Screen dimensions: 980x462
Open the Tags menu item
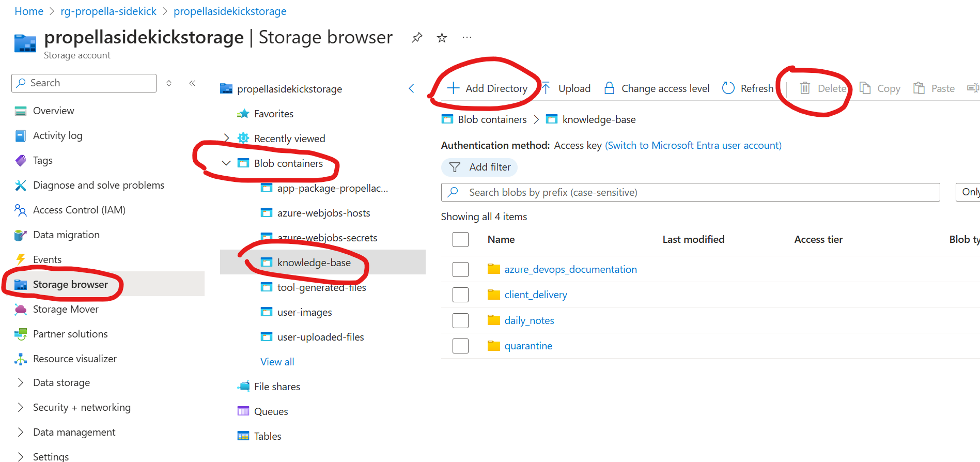coord(43,160)
